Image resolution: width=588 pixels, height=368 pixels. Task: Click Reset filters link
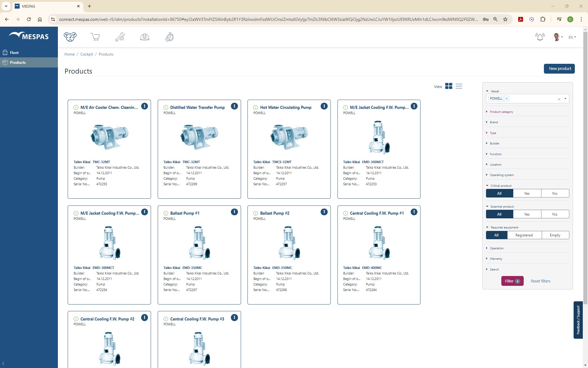[541, 281]
